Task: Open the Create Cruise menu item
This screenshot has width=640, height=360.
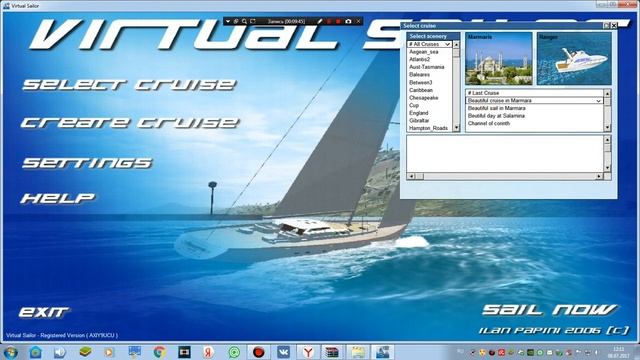Action: coord(130,122)
